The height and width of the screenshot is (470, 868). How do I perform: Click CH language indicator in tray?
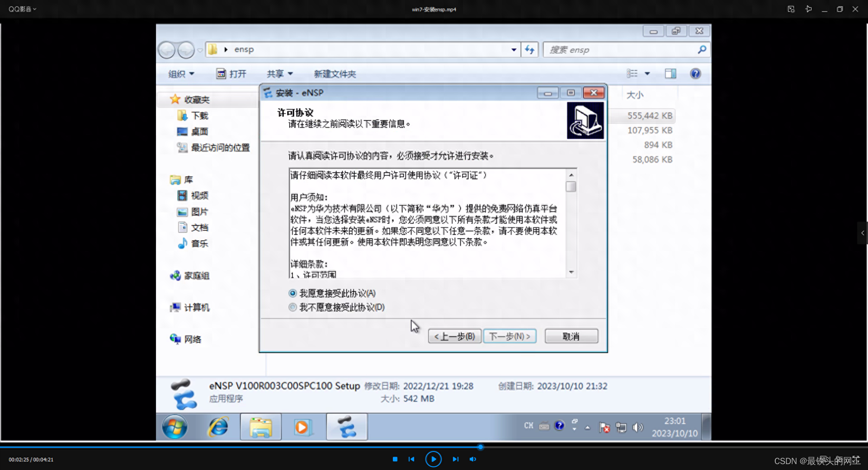[x=528, y=426]
